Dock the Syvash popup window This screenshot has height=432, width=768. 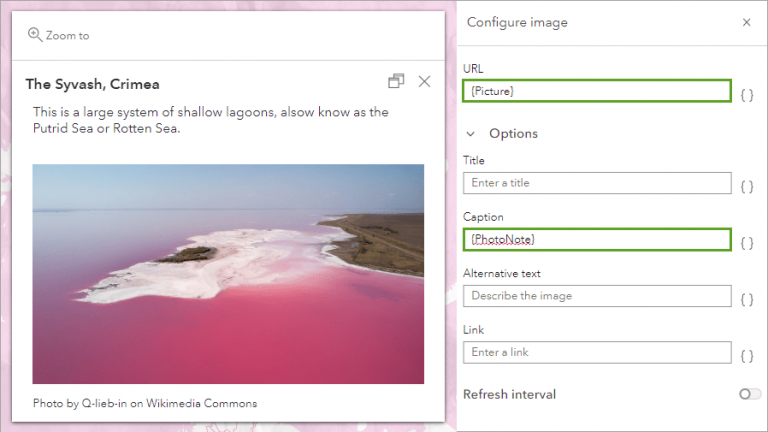pyautogui.click(x=396, y=81)
